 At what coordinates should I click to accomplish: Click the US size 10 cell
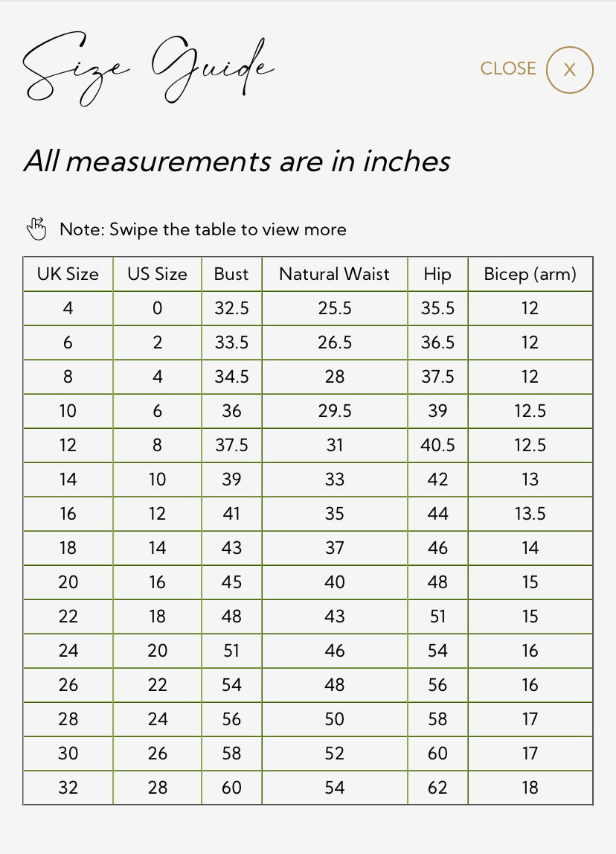[157, 479]
